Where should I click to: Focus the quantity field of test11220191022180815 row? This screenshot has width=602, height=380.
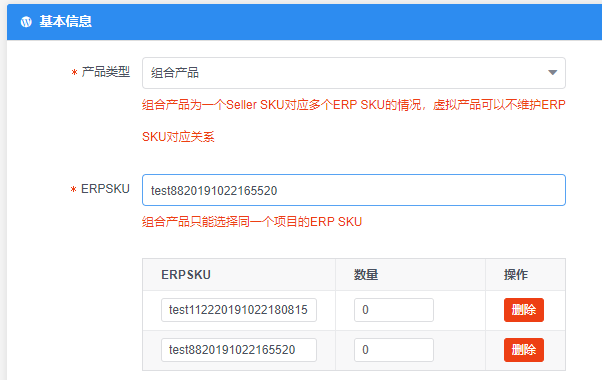coord(394,310)
